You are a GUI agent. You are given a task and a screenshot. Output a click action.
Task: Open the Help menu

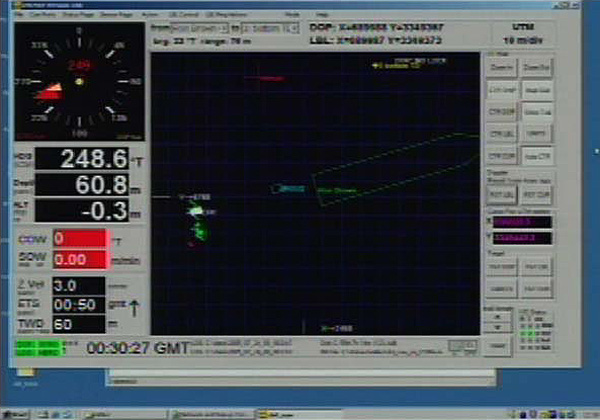(322, 15)
